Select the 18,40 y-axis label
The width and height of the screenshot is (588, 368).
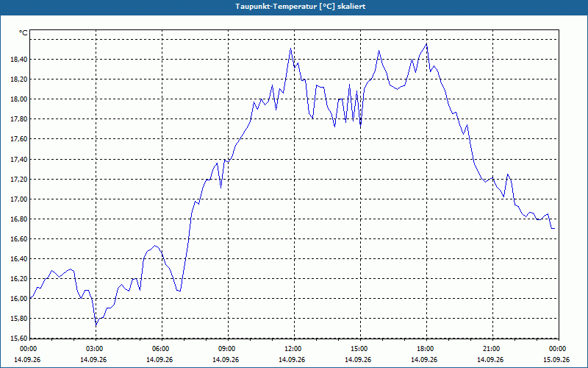point(20,60)
